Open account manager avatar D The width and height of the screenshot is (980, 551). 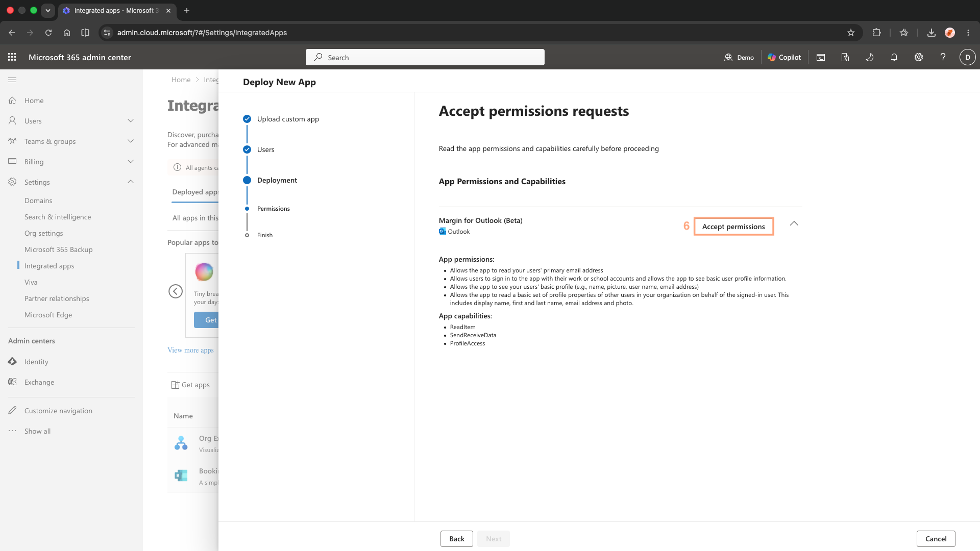(x=968, y=57)
